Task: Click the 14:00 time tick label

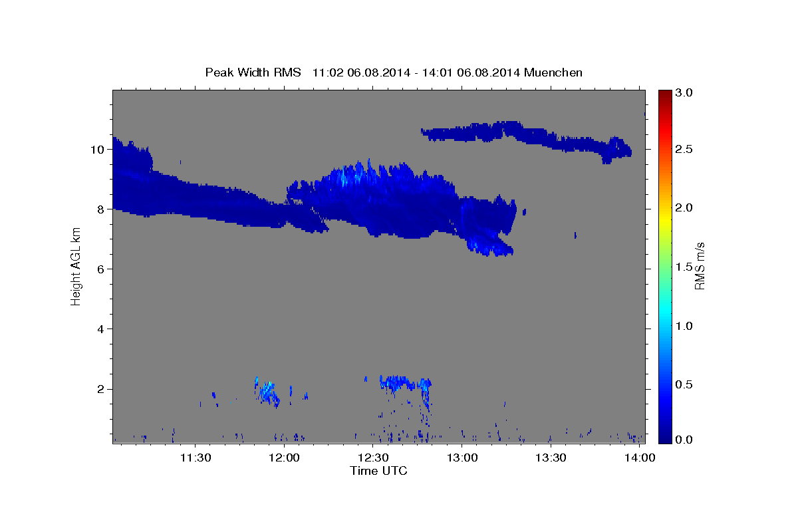Action: 640,458
